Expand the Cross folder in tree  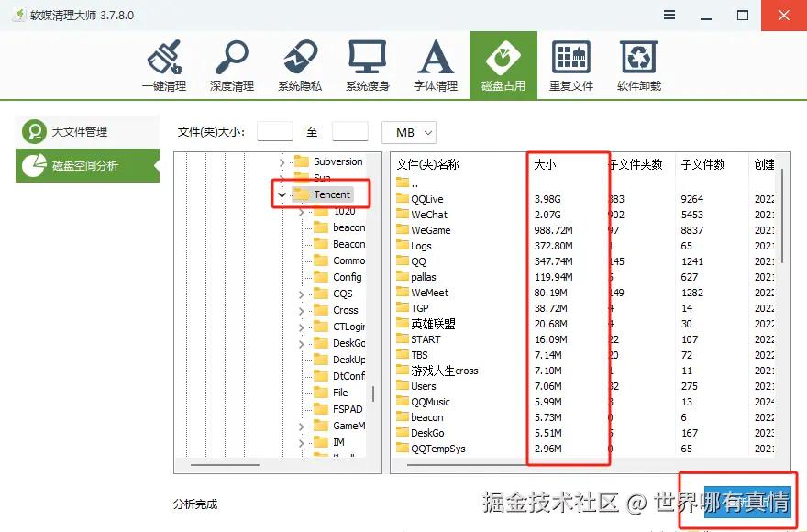pyautogui.click(x=301, y=311)
